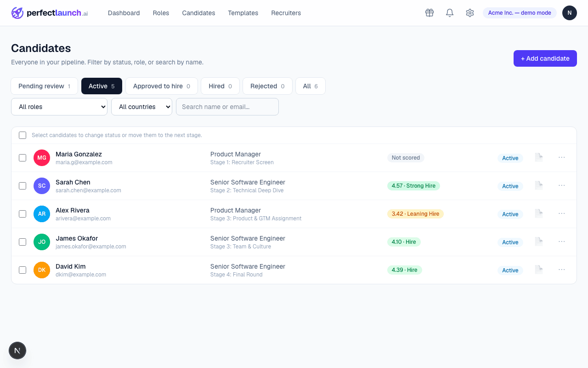
Task: Show the All candidates tab
Action: click(x=311, y=86)
